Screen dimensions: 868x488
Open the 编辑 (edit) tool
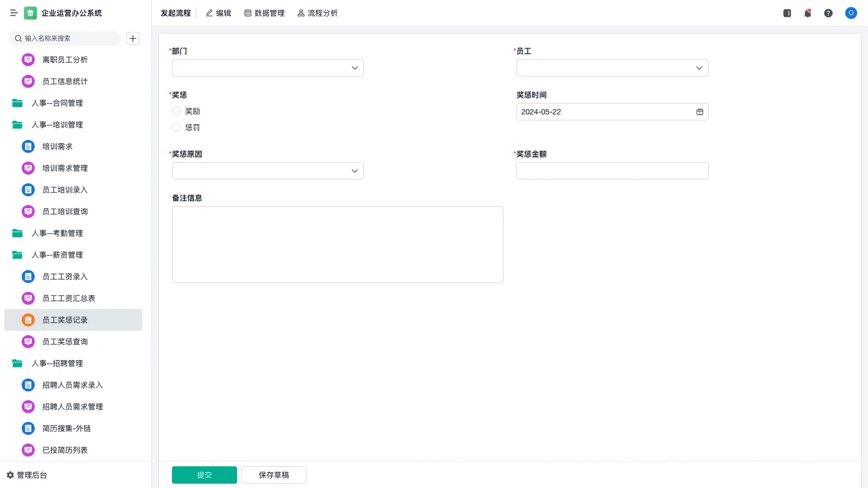(x=219, y=13)
